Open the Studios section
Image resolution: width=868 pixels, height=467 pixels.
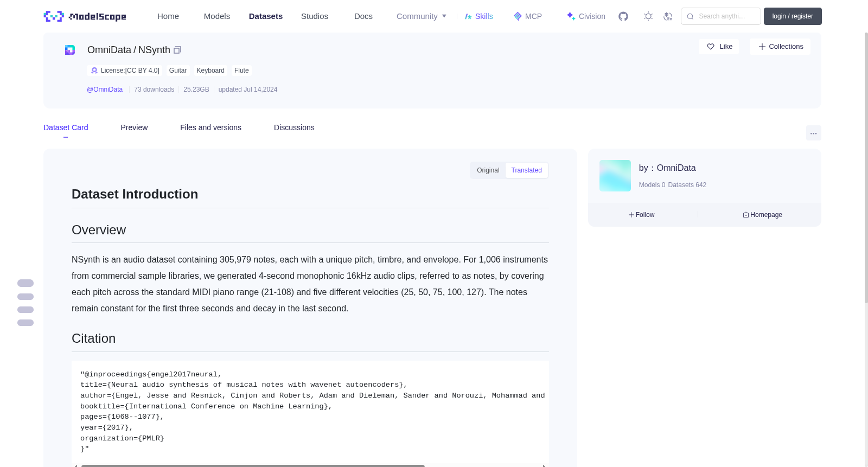tap(315, 16)
